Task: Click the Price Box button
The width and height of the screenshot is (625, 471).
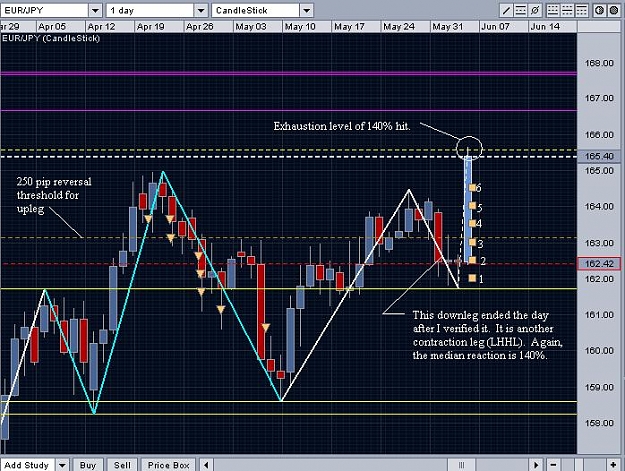Action: [168, 465]
